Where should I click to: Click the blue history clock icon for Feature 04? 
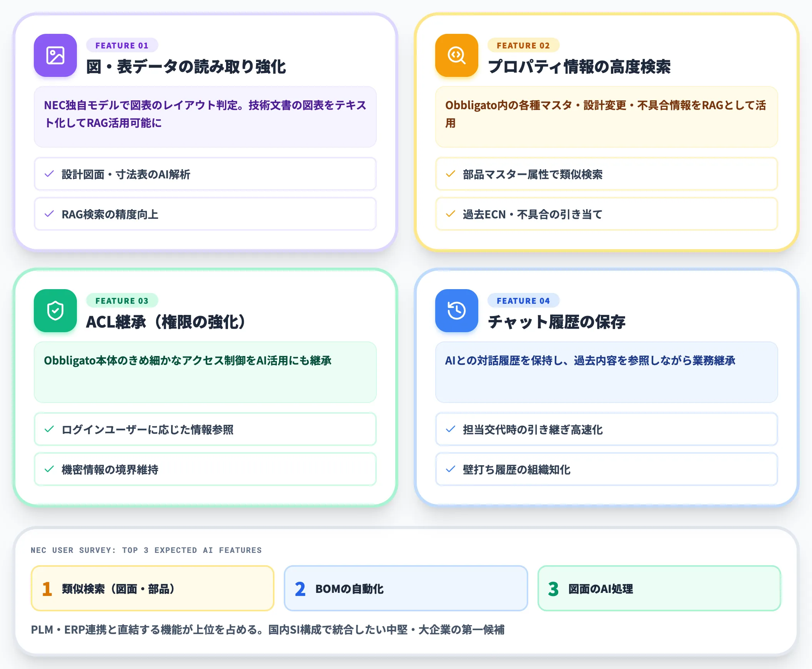click(456, 311)
